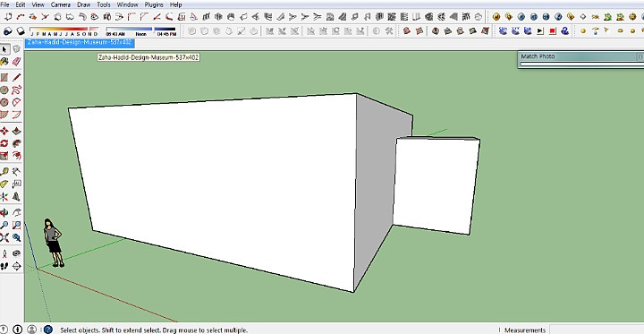The image size is (644, 334).
Task: Activate the Position Camera tool
Action: coord(4,253)
